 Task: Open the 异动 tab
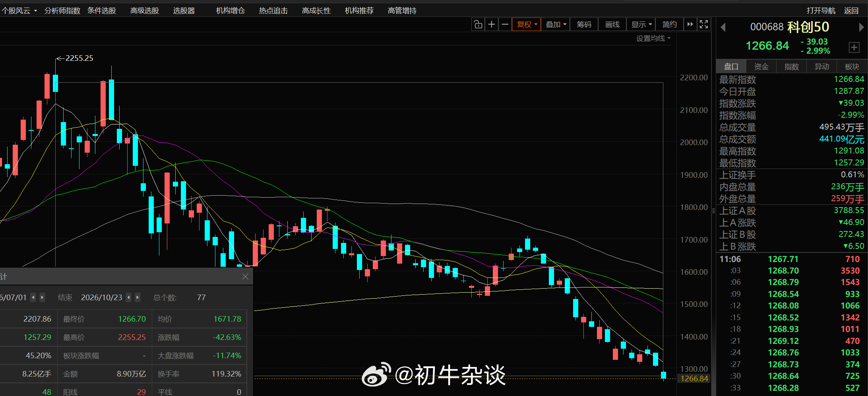pyautogui.click(x=821, y=66)
